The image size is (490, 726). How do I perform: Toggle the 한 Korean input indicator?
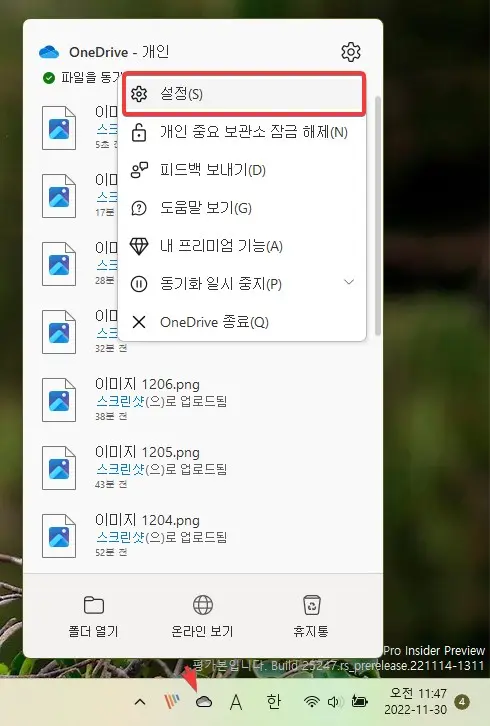[x=274, y=701]
